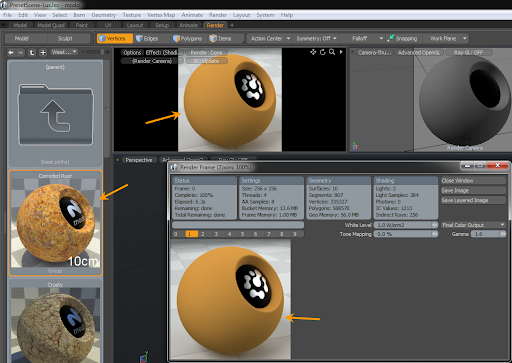Toggle Ray GL: OFF in camera viewport
The width and height of the screenshot is (512, 363).
[x=468, y=52]
